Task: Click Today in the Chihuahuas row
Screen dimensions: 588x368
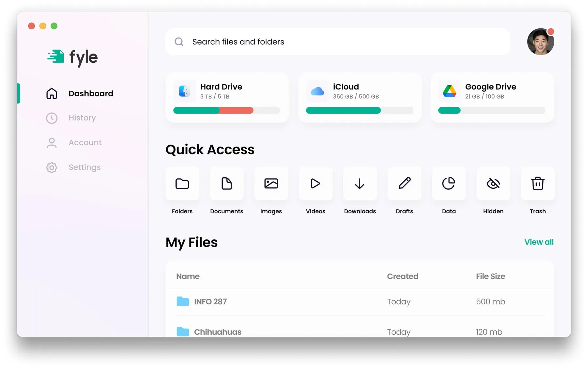Action: point(399,332)
